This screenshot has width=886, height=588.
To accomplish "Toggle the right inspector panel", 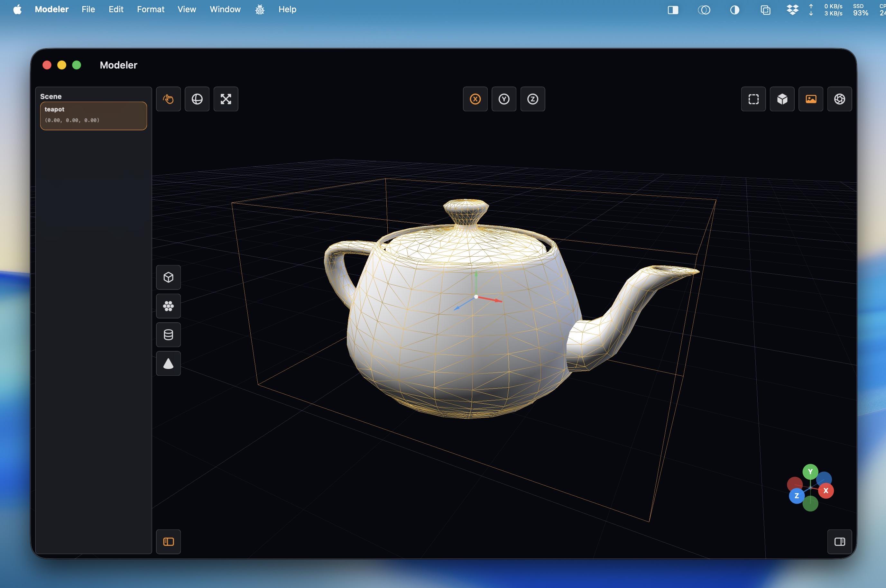I will tap(839, 541).
